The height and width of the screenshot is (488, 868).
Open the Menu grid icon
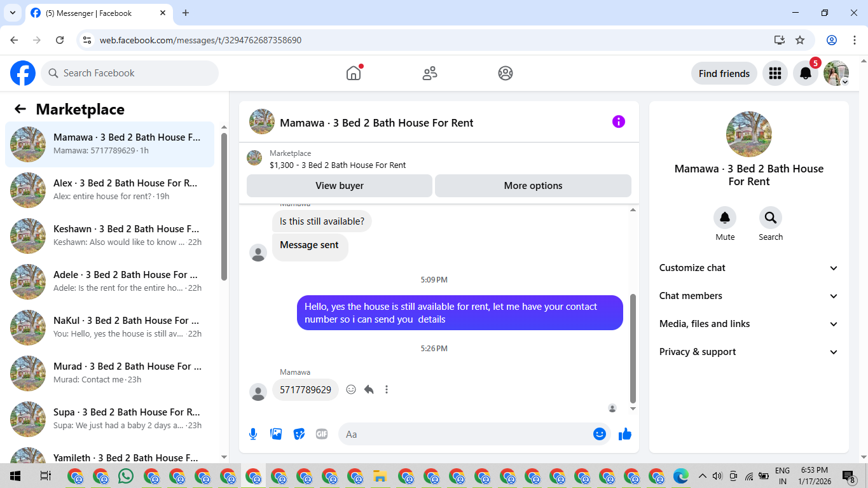775,73
